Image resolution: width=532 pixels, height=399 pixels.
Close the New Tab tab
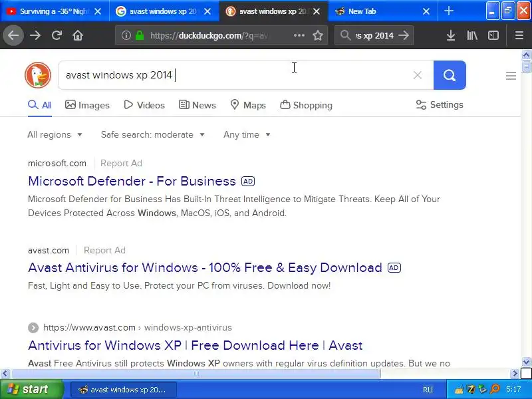coord(426,11)
